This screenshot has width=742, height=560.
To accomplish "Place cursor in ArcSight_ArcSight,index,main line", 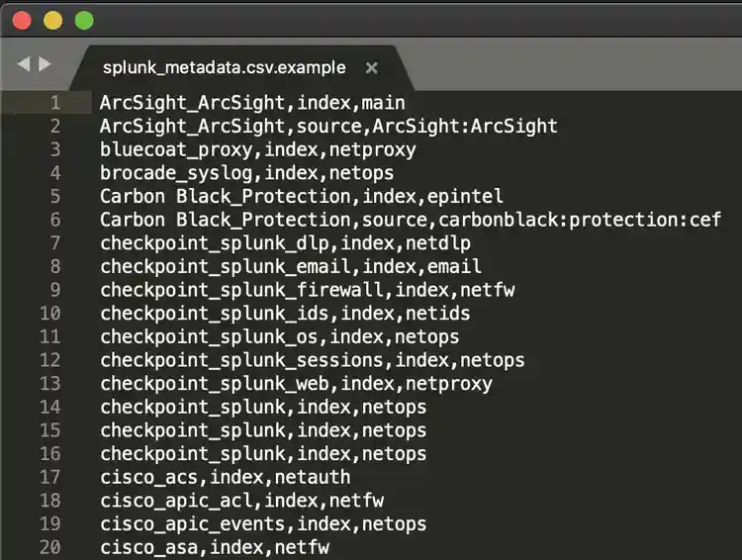I will (x=252, y=102).
